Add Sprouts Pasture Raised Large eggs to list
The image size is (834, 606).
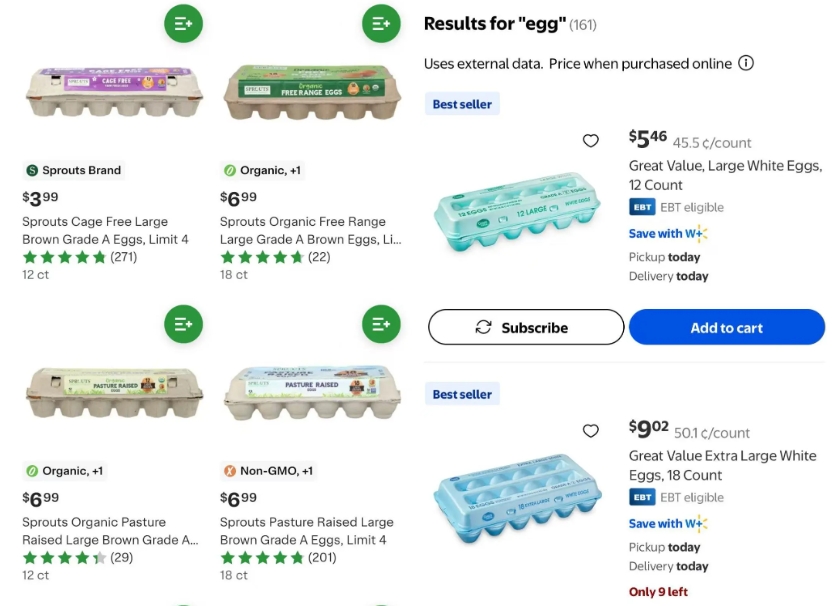[380, 324]
